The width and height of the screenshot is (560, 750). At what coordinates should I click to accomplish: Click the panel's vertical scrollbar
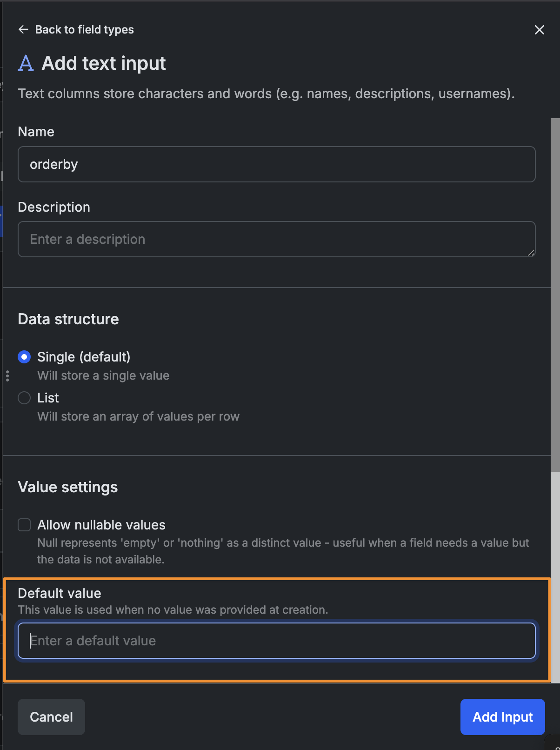coord(555,295)
